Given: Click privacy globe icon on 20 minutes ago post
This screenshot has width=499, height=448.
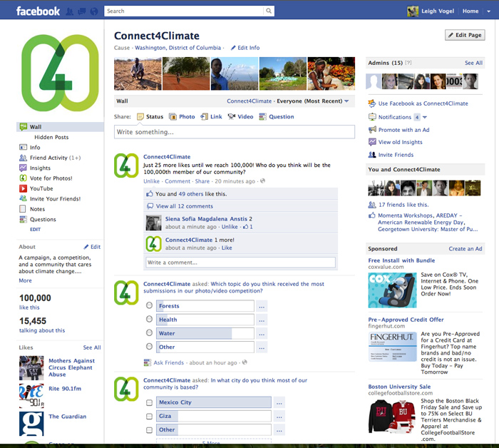Looking at the screenshot, I should (262, 181).
